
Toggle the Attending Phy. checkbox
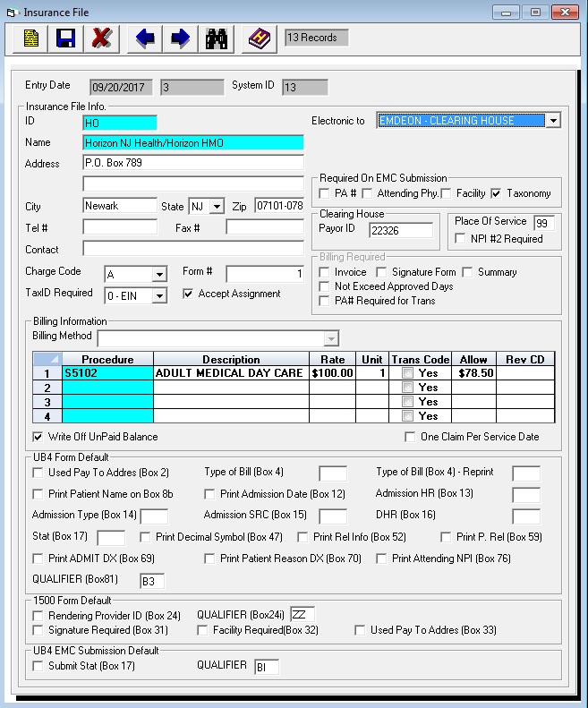coord(367,193)
